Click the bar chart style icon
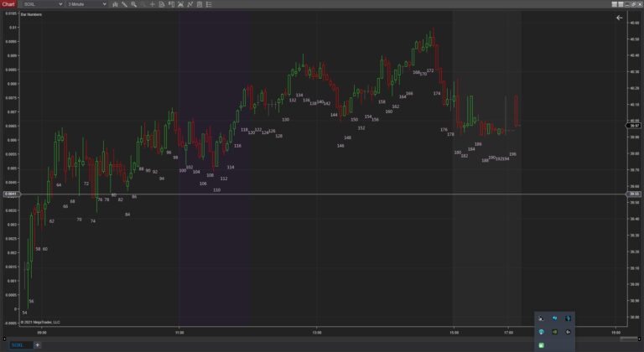644x352 pixels. pos(115,4)
